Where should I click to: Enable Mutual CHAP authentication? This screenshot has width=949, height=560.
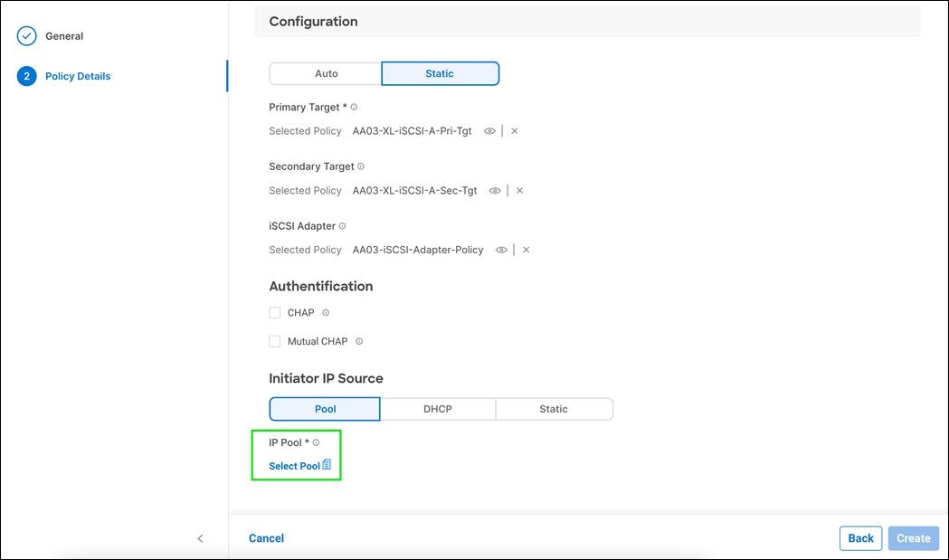click(274, 341)
